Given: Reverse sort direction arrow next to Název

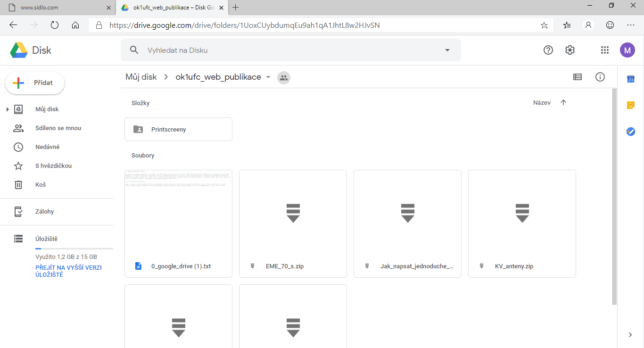Looking at the screenshot, I should (563, 103).
